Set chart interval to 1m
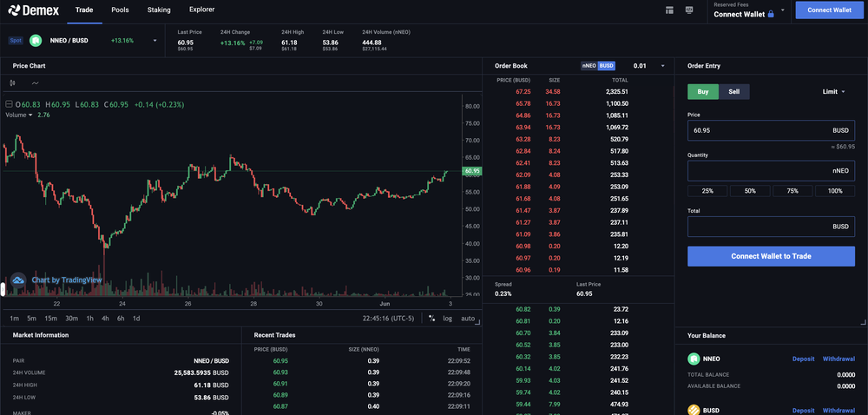Screen dimensions: 868x415 (15, 319)
